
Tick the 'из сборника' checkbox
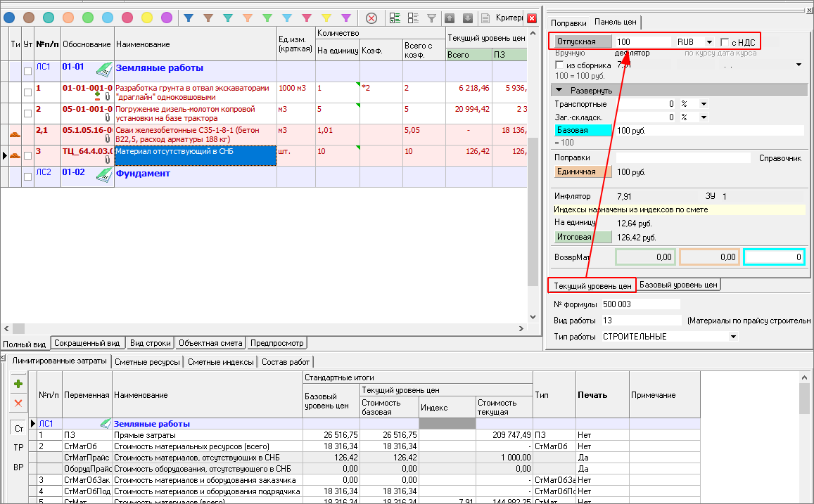click(x=560, y=65)
